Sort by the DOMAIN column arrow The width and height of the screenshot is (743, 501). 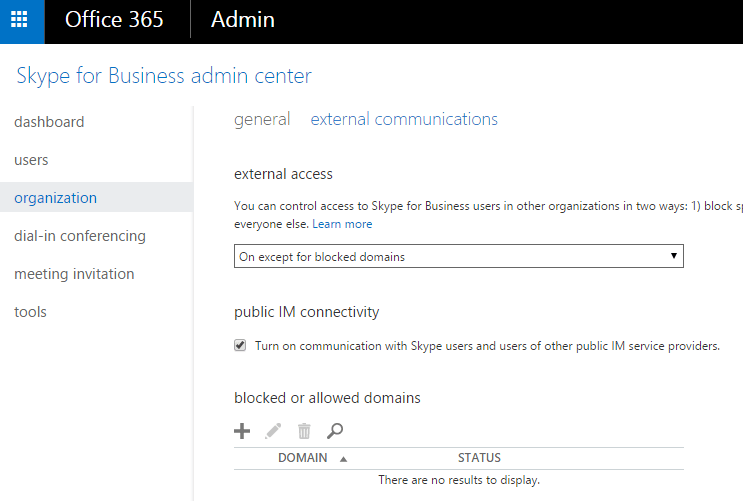coord(344,459)
